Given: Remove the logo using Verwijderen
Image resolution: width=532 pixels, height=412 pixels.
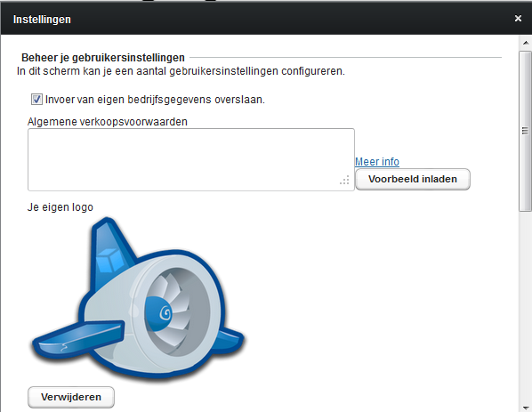Looking at the screenshot, I should (x=71, y=397).
